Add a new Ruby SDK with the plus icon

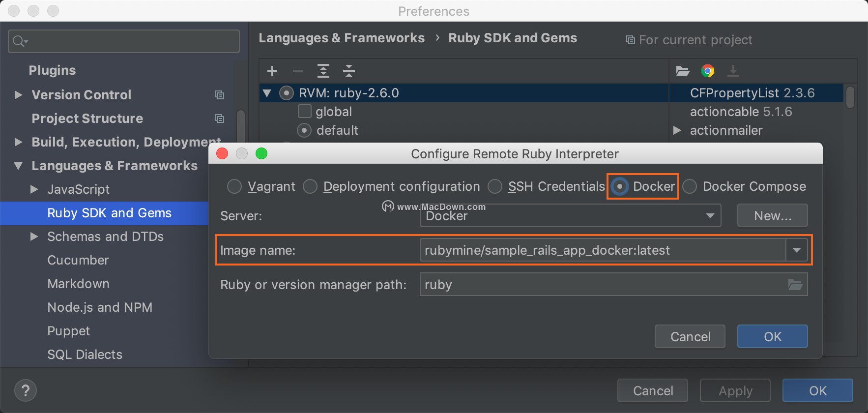pos(272,71)
